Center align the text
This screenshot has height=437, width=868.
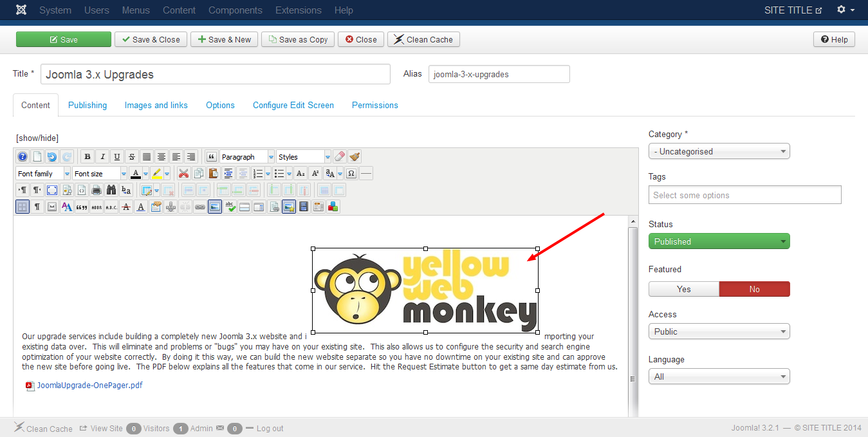[x=162, y=156]
